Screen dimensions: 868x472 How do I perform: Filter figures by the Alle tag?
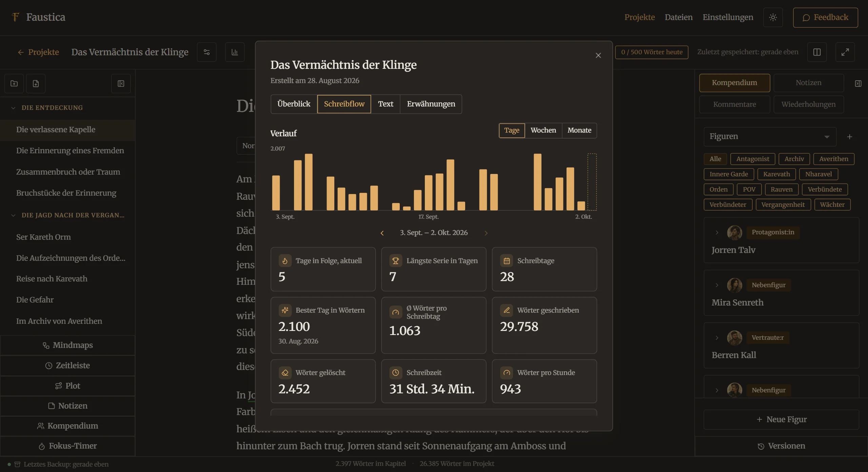click(715, 159)
